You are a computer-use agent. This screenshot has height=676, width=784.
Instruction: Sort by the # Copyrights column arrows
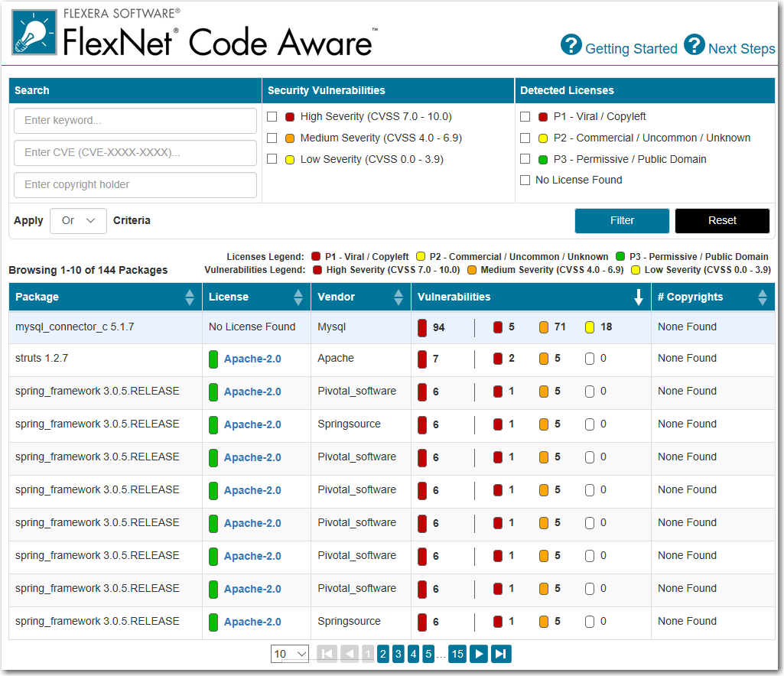click(763, 297)
